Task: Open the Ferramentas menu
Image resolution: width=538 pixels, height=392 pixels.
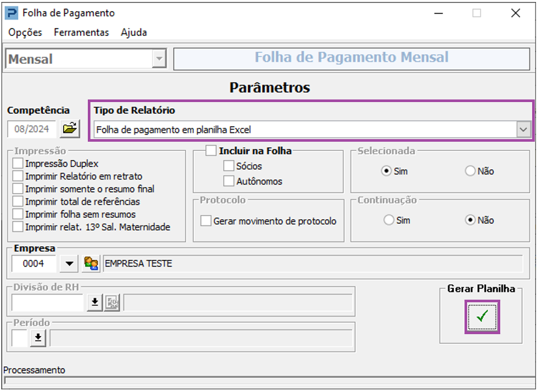Action: 81,33
